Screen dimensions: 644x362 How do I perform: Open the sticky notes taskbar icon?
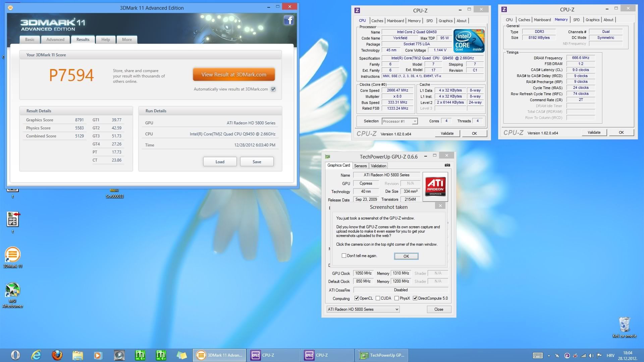pos(181,355)
